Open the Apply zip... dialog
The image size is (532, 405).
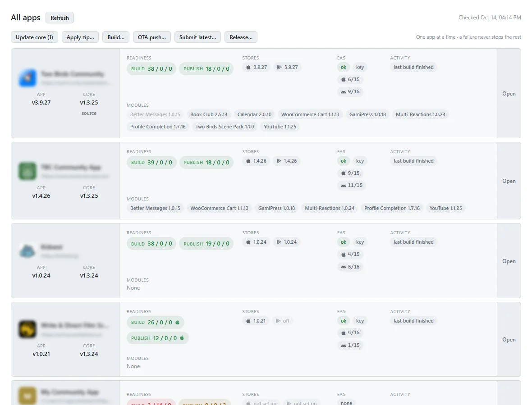tap(80, 37)
